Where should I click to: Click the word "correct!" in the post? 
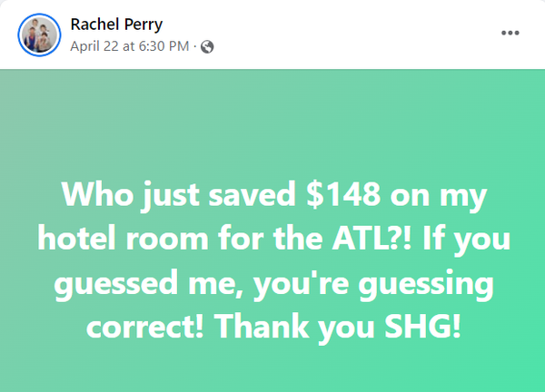click(145, 327)
